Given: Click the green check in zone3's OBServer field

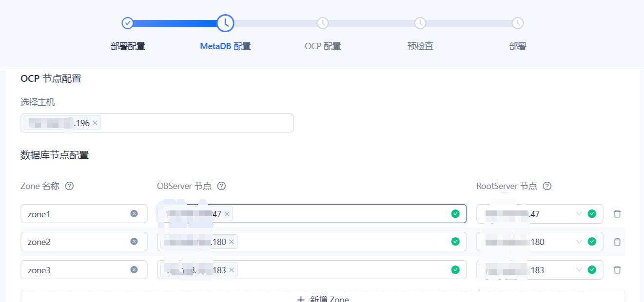Looking at the screenshot, I should coord(455,270).
